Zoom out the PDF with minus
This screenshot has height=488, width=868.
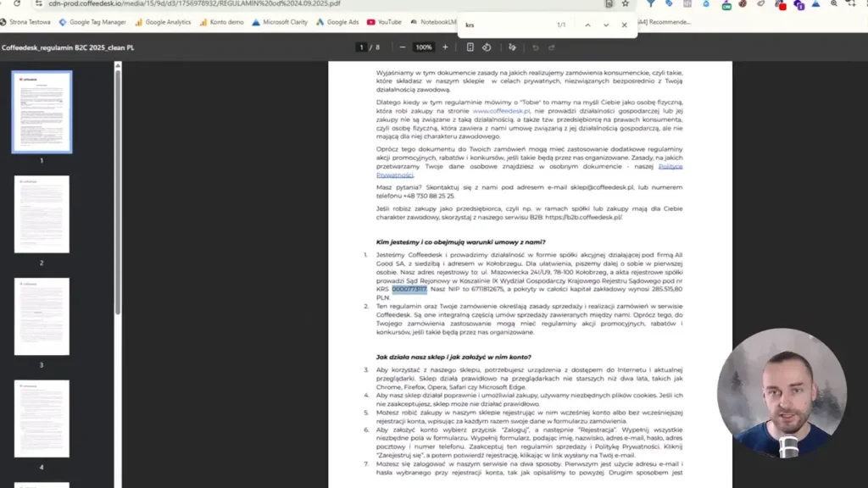click(403, 47)
